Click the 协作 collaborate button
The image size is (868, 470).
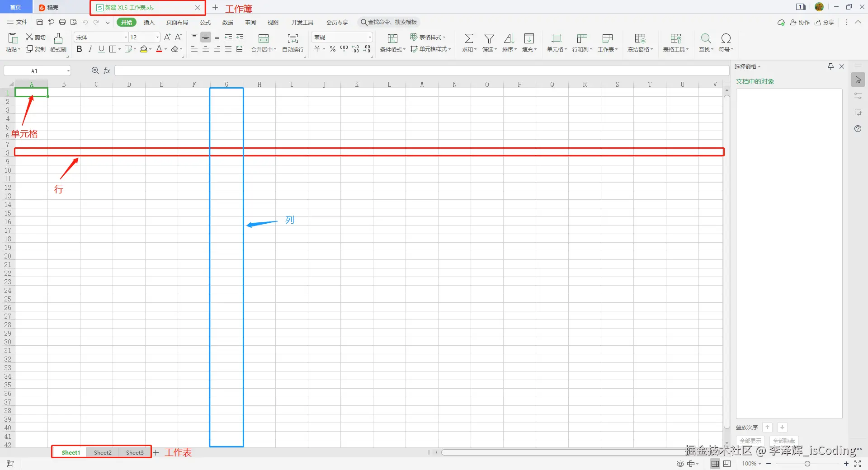[x=800, y=23]
